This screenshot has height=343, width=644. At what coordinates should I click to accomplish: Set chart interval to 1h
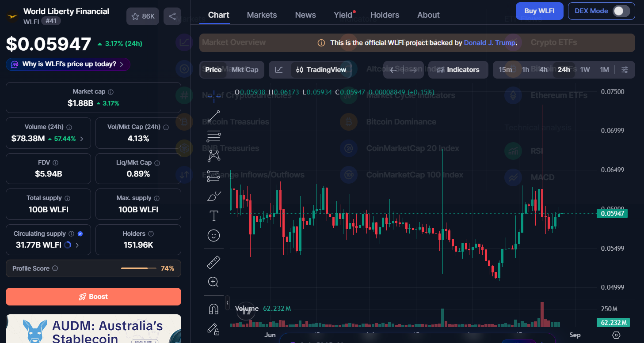526,70
